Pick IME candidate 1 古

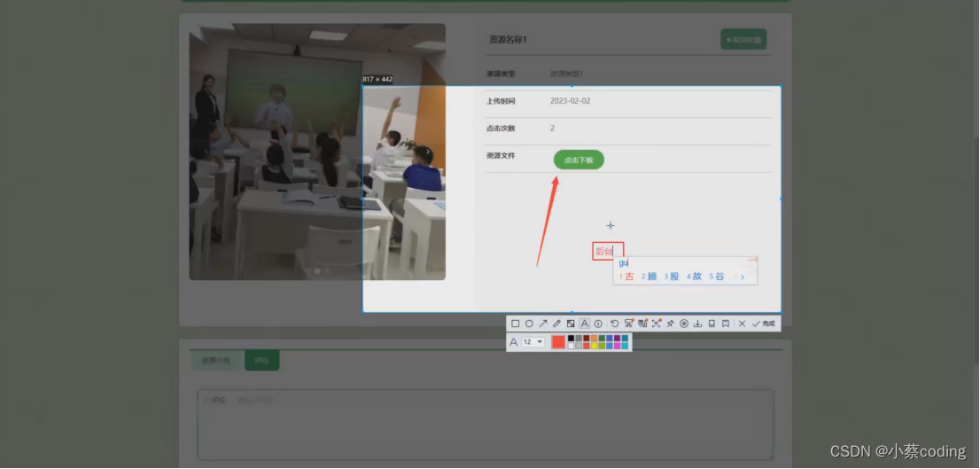point(626,277)
